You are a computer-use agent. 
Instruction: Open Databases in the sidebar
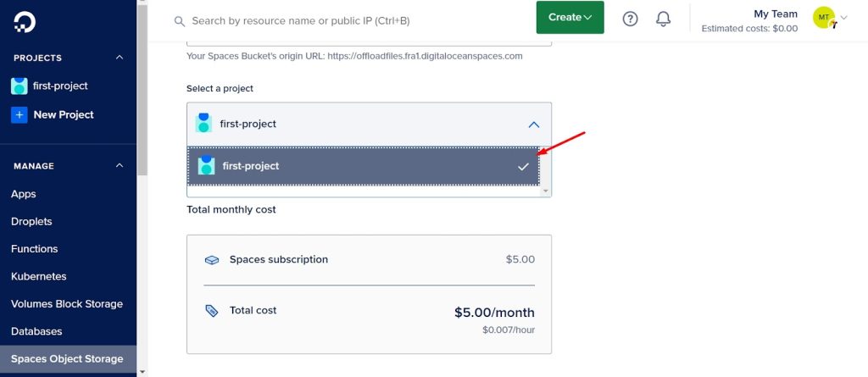(36, 331)
